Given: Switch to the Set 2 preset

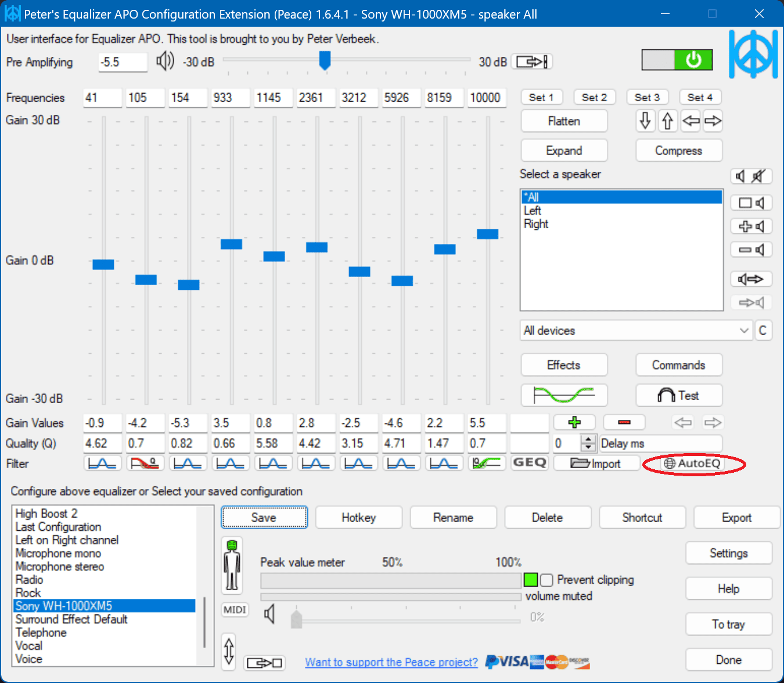Looking at the screenshot, I should [x=594, y=97].
